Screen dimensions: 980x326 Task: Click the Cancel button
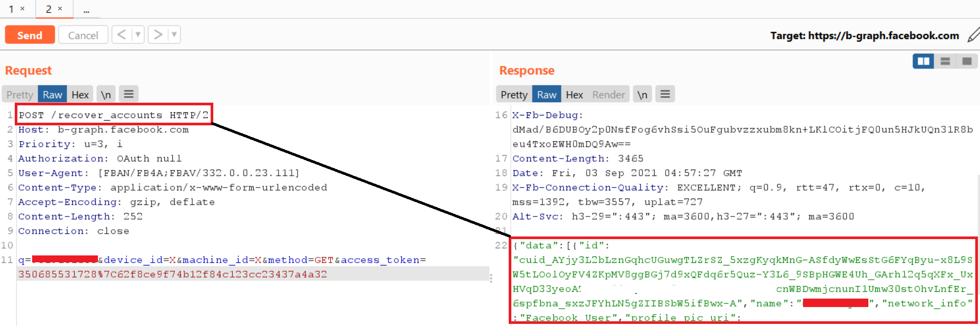click(83, 35)
